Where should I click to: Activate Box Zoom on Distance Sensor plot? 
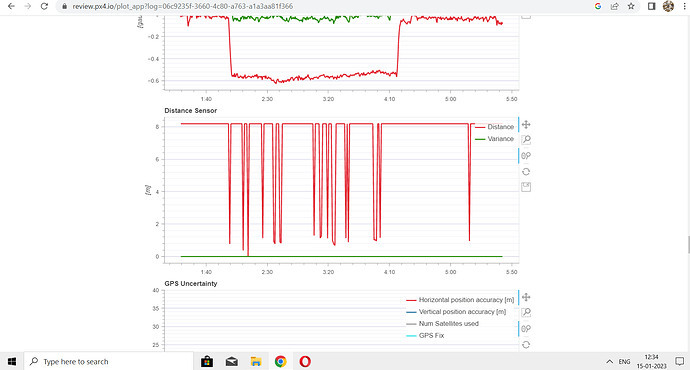point(526,140)
